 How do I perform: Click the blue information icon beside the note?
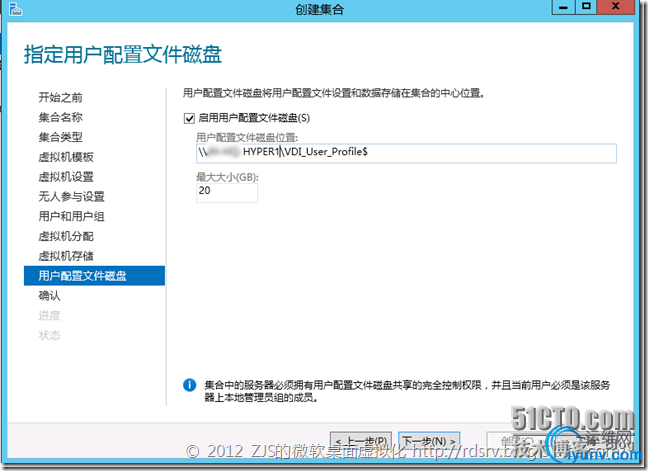coord(189,385)
